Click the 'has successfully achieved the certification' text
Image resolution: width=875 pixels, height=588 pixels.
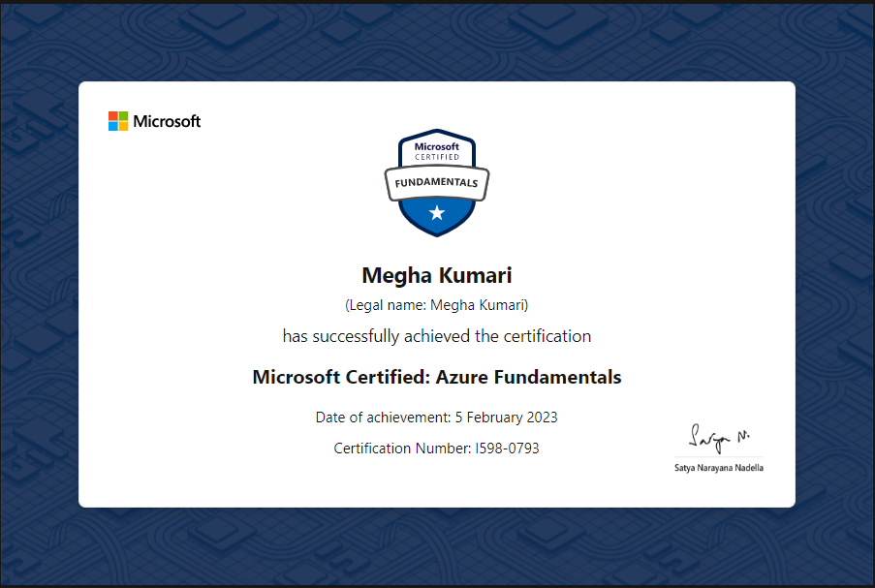[x=436, y=336]
